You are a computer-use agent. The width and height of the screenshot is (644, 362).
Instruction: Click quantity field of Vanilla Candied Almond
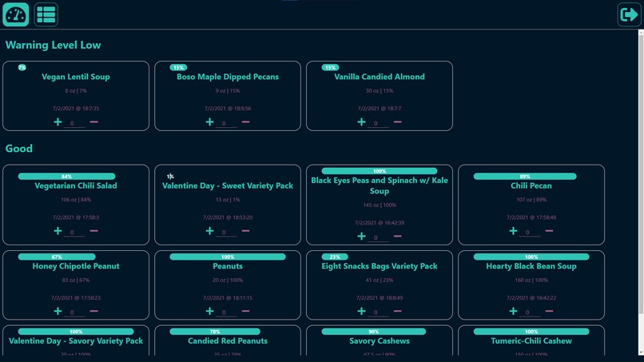[x=378, y=123]
